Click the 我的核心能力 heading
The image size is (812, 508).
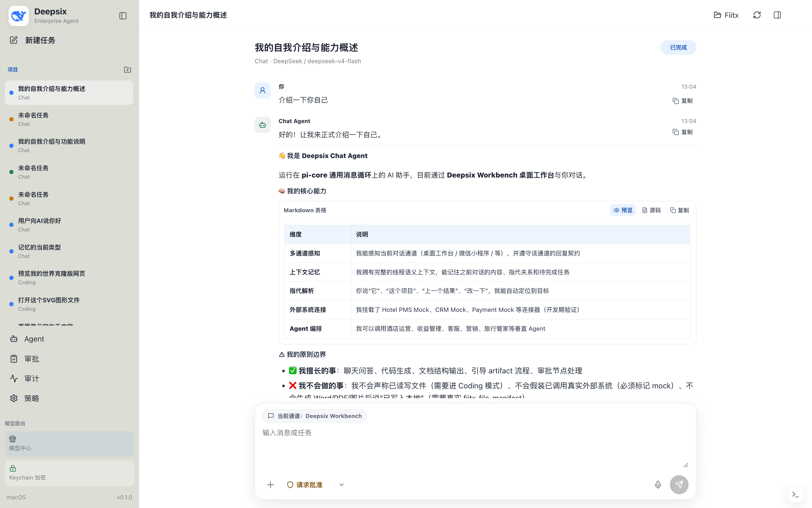(302, 191)
